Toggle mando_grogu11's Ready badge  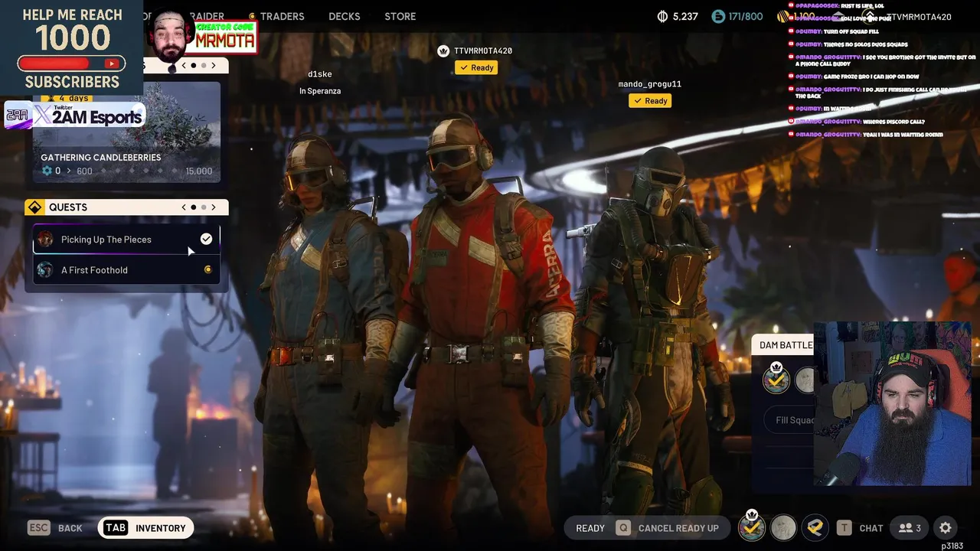650,101
